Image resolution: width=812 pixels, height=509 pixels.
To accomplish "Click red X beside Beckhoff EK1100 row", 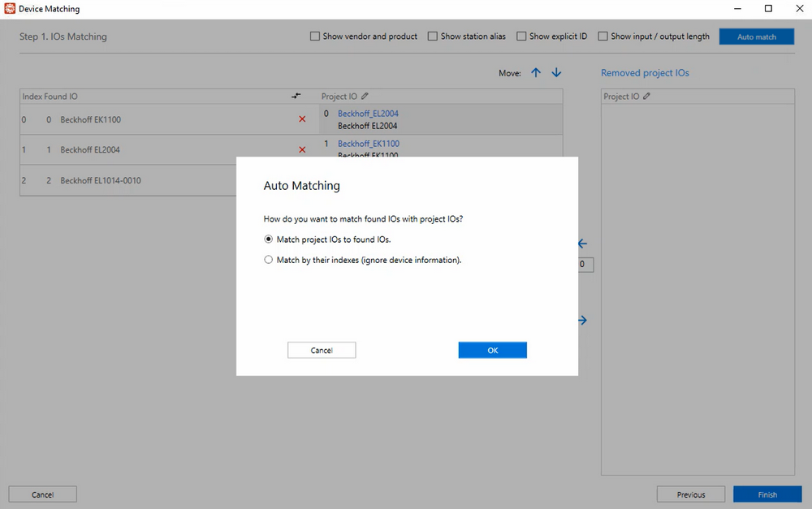I will point(302,119).
